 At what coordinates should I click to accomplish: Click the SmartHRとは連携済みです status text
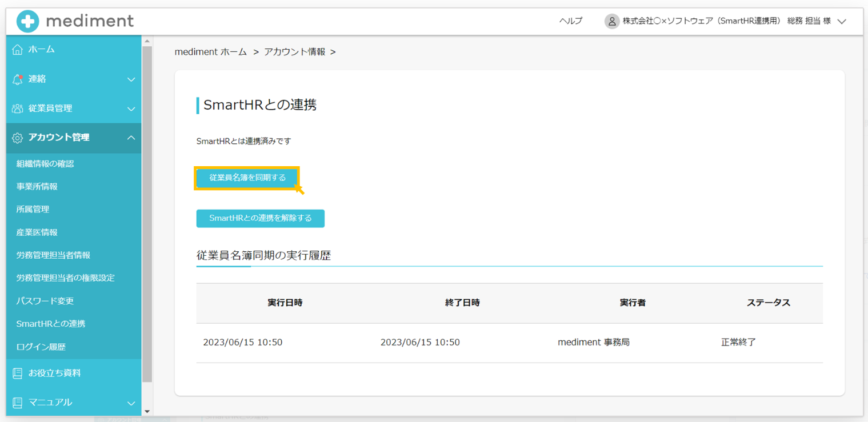click(x=244, y=141)
